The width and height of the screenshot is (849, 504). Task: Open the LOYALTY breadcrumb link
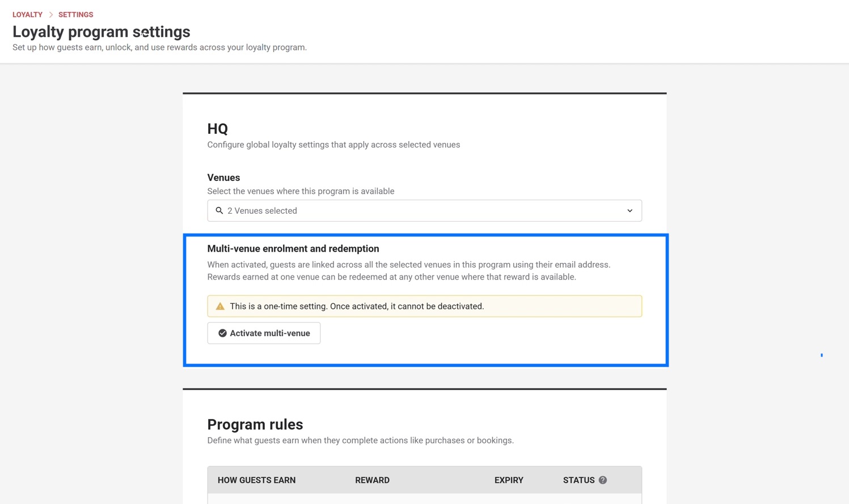click(x=27, y=15)
